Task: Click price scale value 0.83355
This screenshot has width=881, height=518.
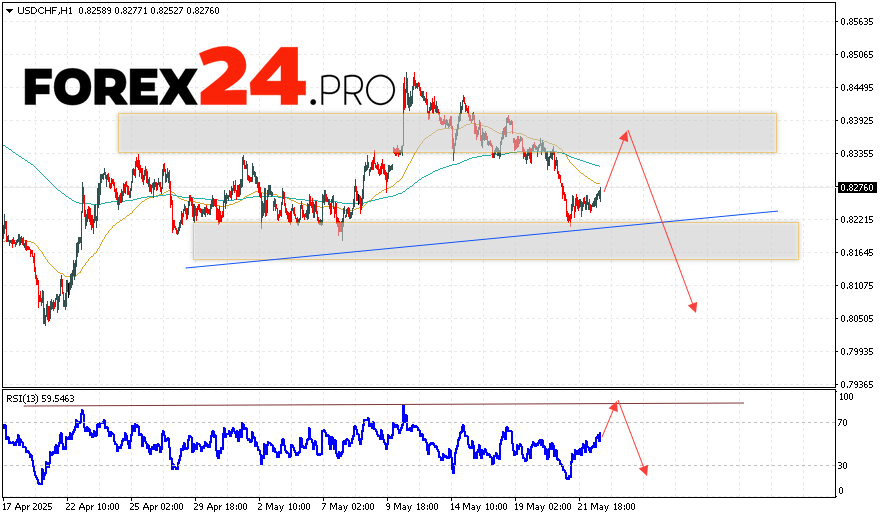Action: click(x=857, y=153)
